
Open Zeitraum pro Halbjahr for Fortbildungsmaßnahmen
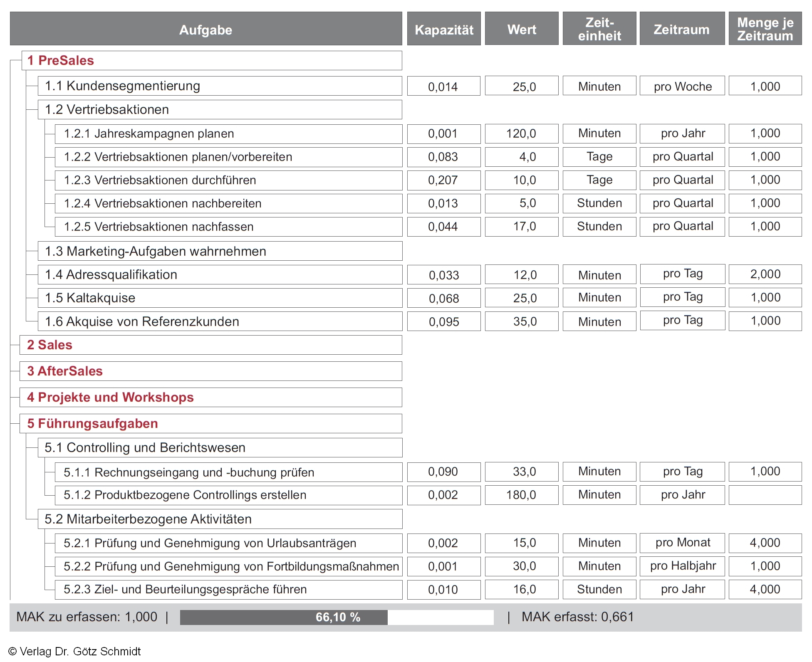[x=682, y=566]
